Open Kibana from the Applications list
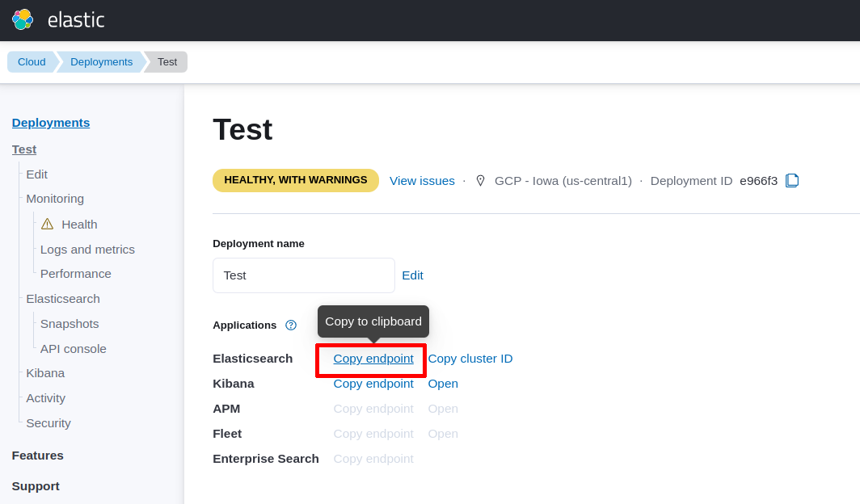This screenshot has height=504, width=860. click(x=443, y=384)
